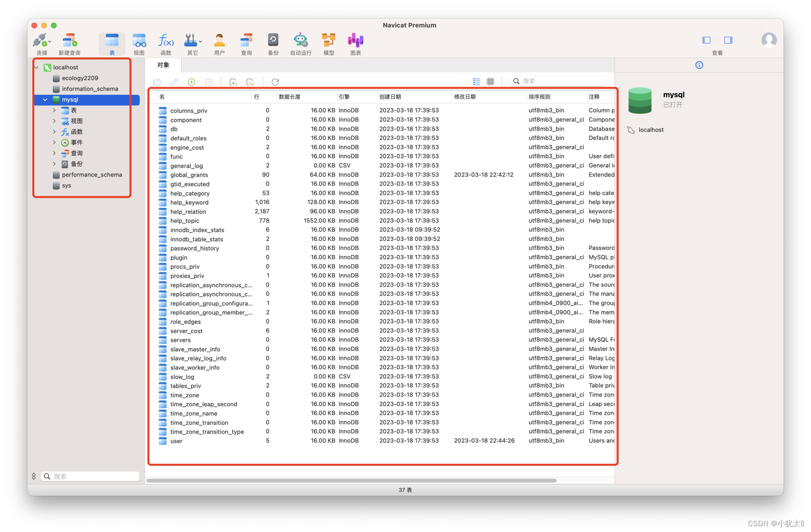The height and width of the screenshot is (532, 811).
Task: Click the export wizard icon
Action: pyautogui.click(x=250, y=82)
